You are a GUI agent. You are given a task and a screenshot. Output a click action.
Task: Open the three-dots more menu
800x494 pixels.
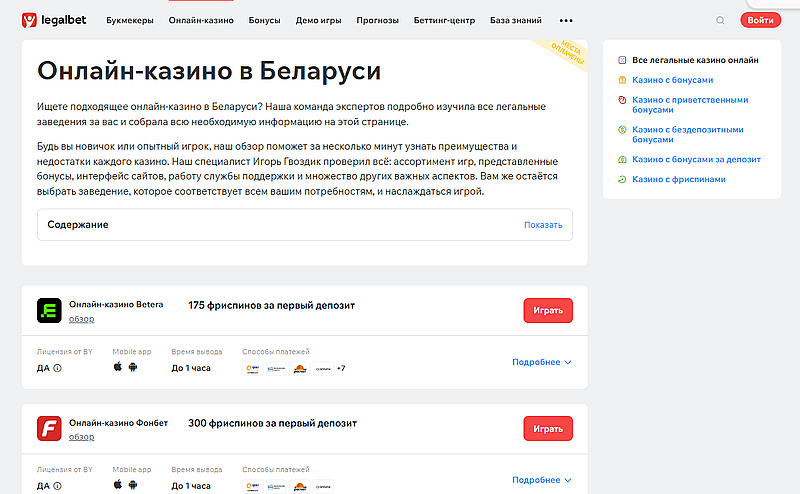[566, 20]
